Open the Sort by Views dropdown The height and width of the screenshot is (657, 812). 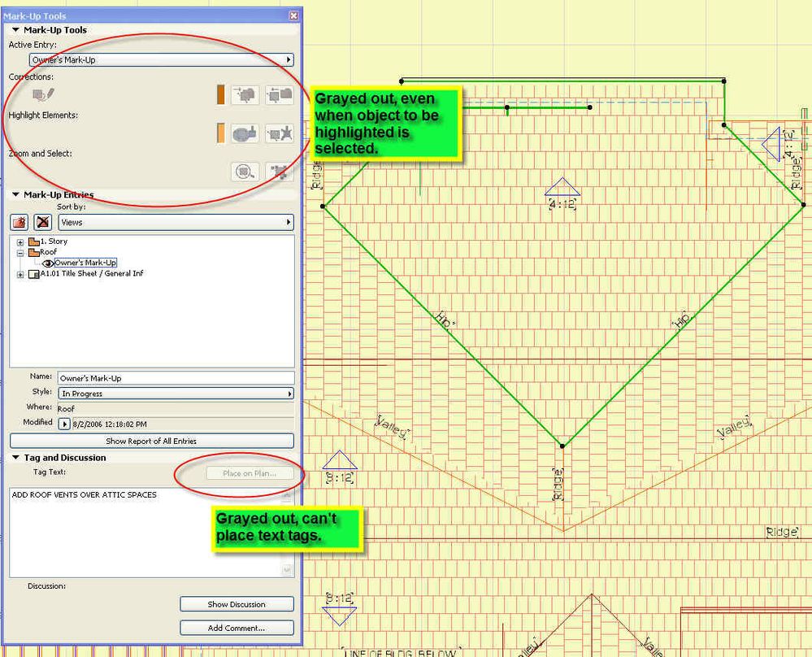coord(176,222)
